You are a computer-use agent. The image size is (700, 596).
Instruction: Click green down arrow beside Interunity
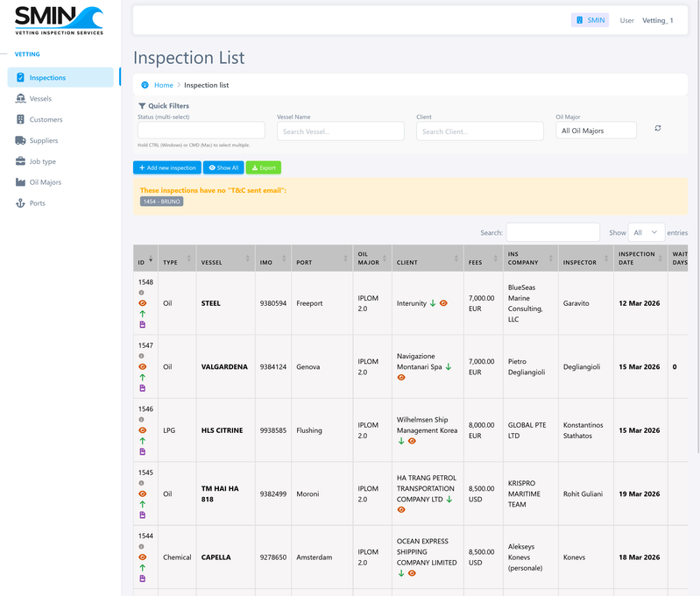[433, 303]
